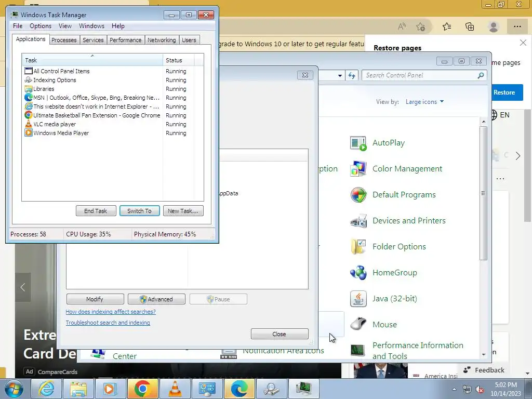Click Status column header in Task Manager
Image resolution: width=532 pixels, height=399 pixels.
[x=179, y=60]
